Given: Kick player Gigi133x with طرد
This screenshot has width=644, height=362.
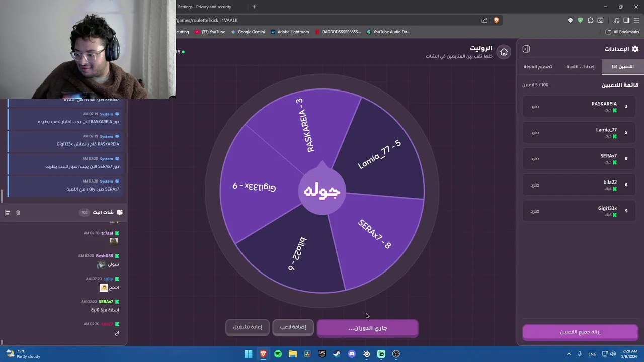Looking at the screenshot, I should (x=535, y=211).
